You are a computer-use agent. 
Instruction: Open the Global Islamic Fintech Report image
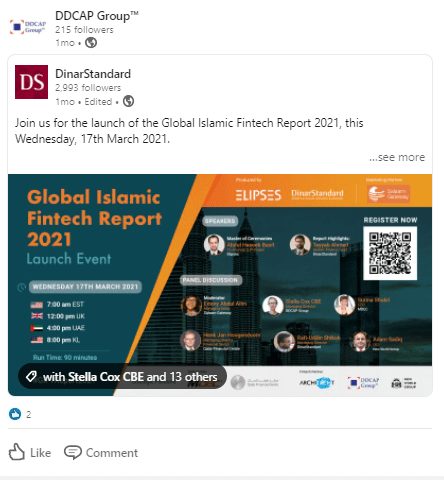(x=220, y=285)
